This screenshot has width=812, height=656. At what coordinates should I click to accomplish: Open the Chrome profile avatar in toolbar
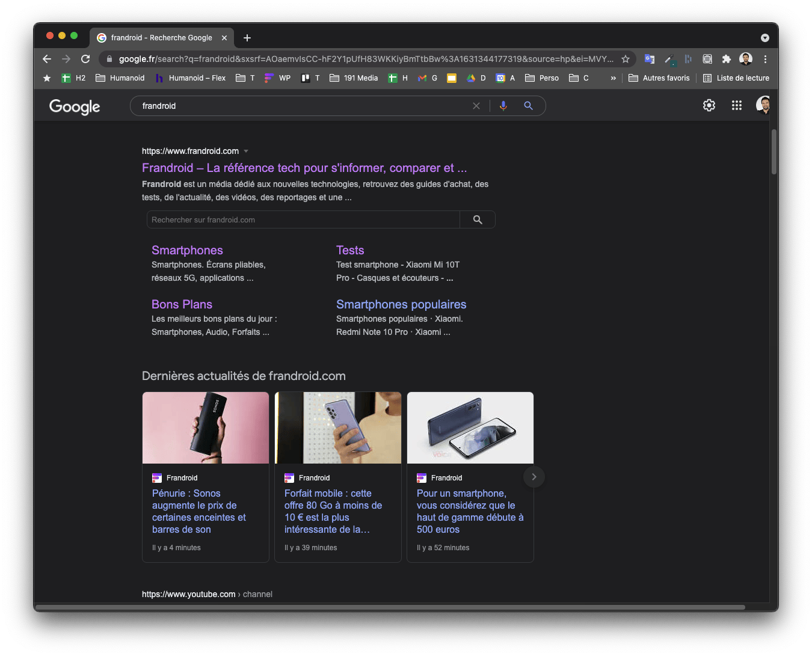coord(746,59)
